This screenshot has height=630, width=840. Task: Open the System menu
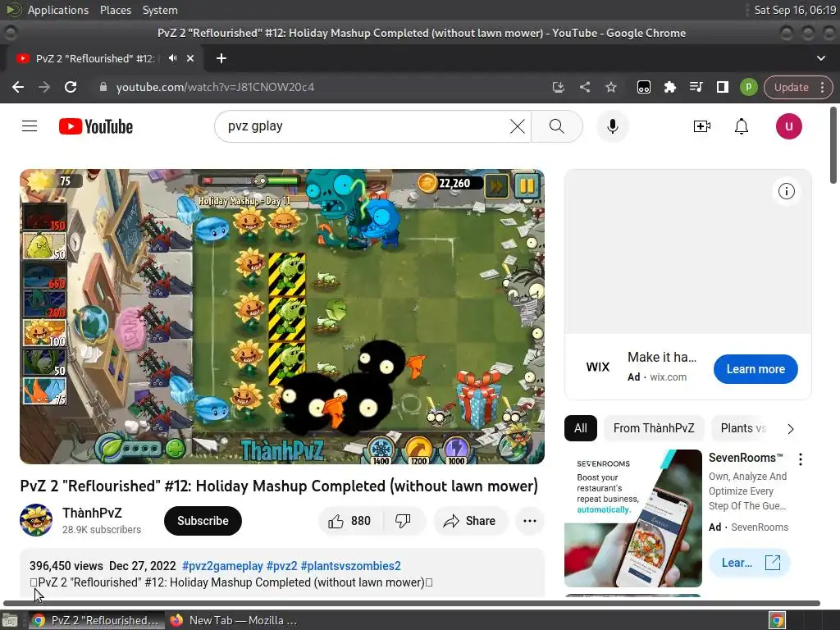(160, 10)
